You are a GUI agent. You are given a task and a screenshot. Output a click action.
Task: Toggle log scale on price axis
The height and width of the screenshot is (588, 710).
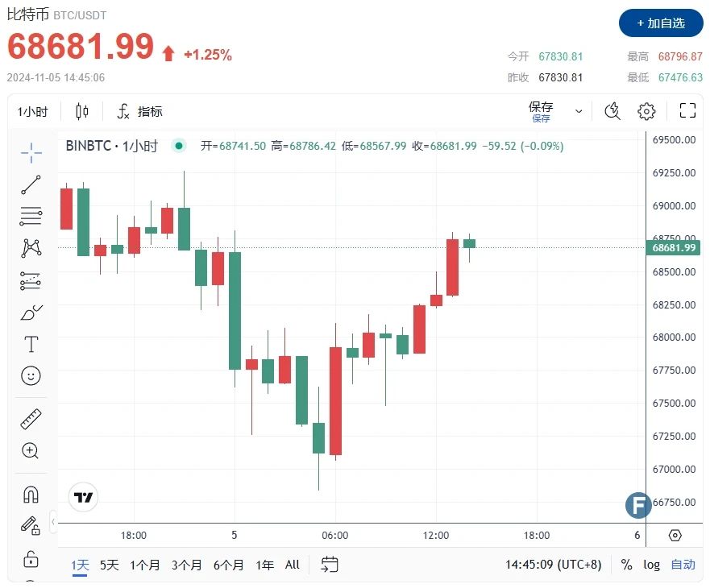point(651,565)
